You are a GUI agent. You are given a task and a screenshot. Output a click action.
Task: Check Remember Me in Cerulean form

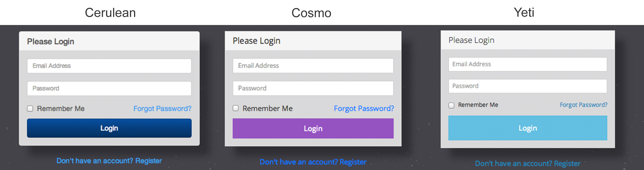[x=30, y=109]
